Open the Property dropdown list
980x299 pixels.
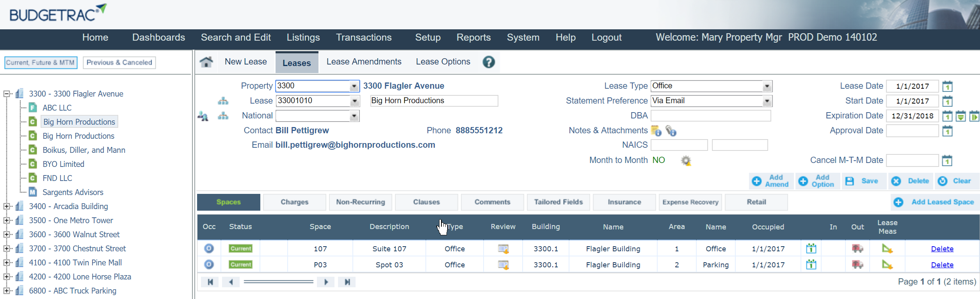pos(354,86)
